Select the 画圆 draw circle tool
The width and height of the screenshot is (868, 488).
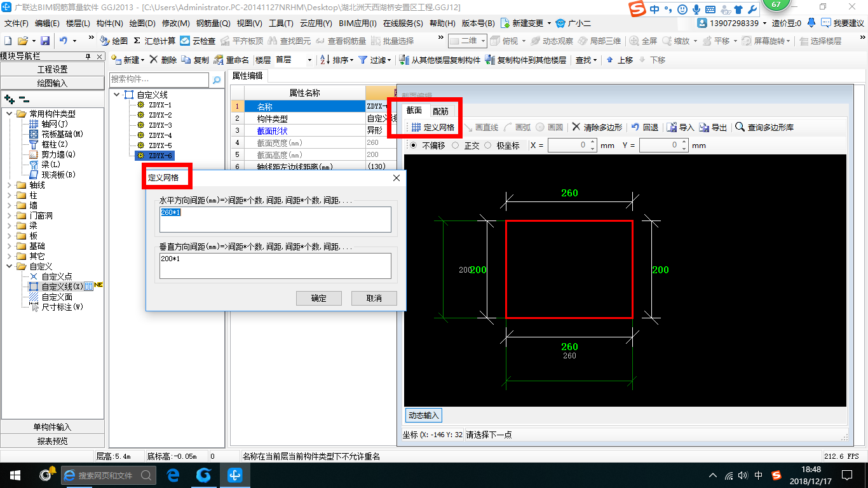[550, 127]
